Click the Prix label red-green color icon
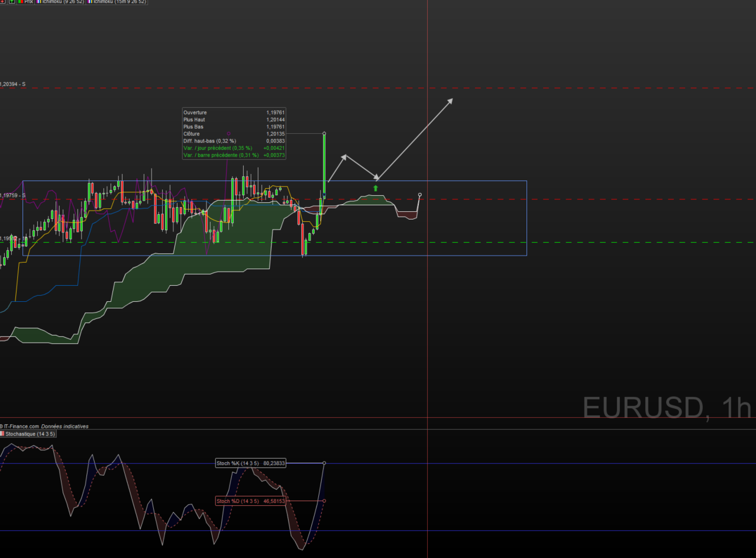The height and width of the screenshot is (558, 756). tap(20, 2)
